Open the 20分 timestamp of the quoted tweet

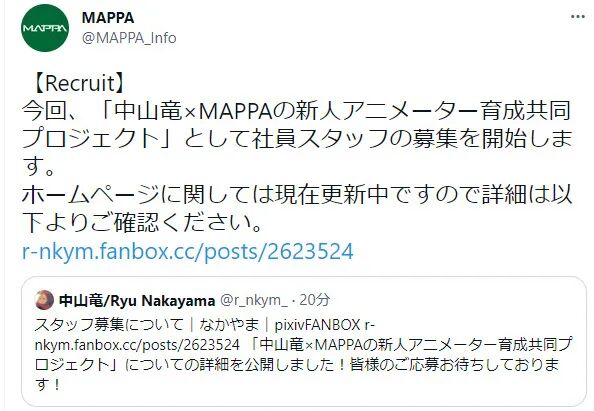click(x=314, y=300)
